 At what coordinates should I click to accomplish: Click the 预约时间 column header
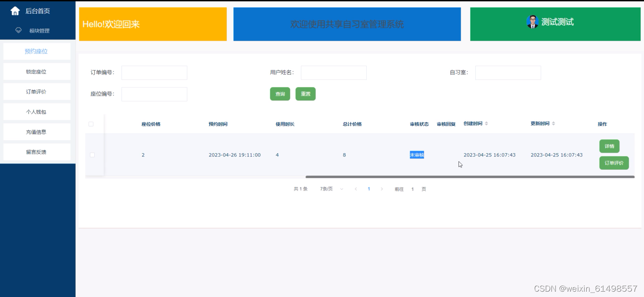(x=218, y=124)
